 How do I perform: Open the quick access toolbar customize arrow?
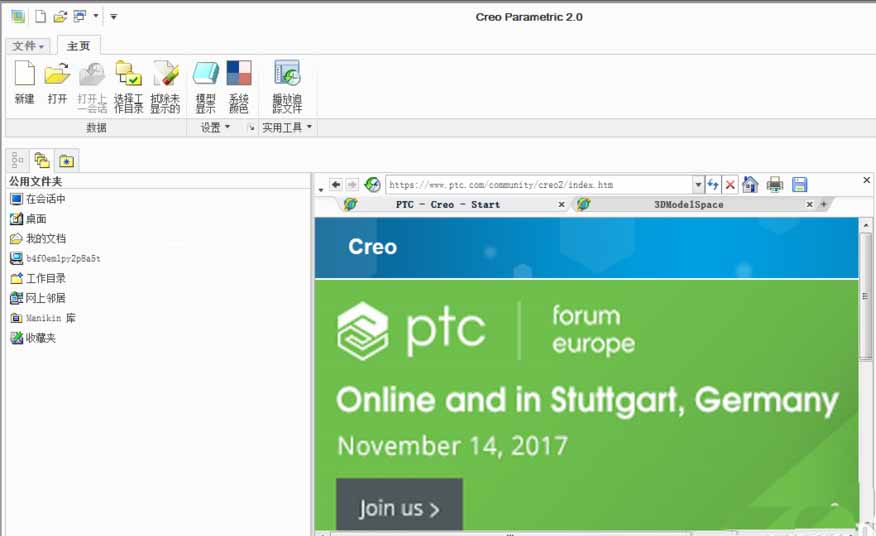113,17
